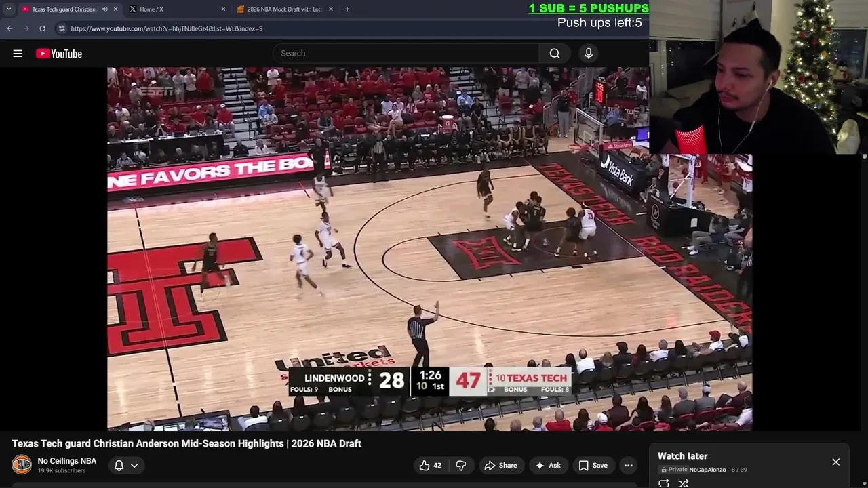Close the Home / X tab
The height and width of the screenshot is (488, 868).
[x=223, y=9]
